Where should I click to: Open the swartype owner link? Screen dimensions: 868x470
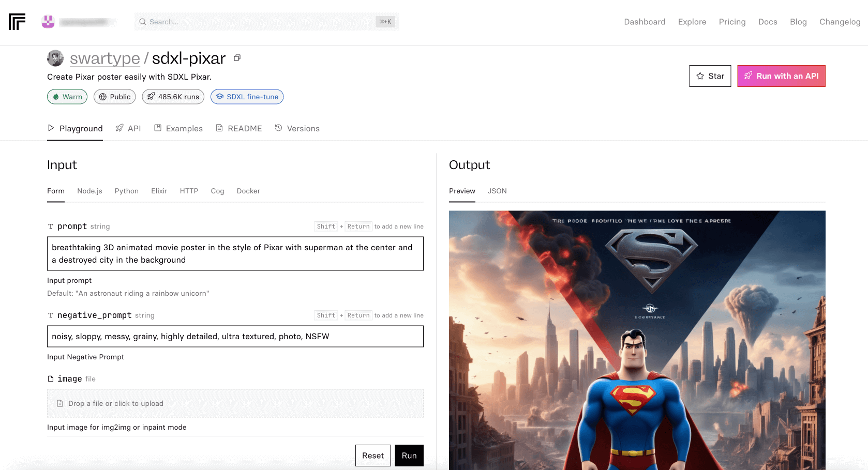(105, 58)
